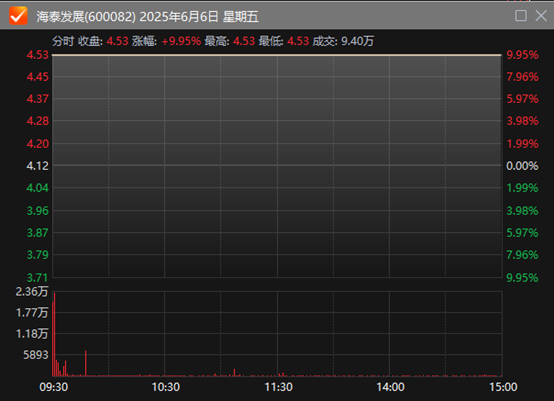Click the 4.12 previous close price label
The height and width of the screenshot is (401, 554).
(x=37, y=166)
